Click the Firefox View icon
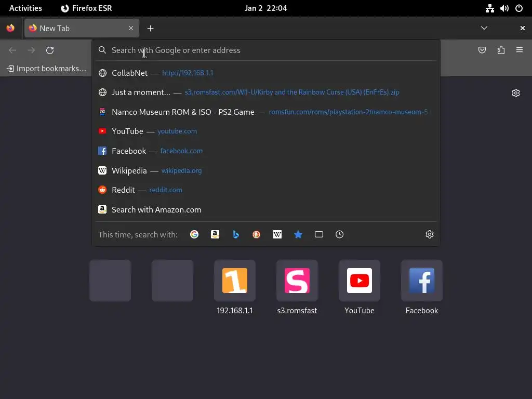 [10, 28]
